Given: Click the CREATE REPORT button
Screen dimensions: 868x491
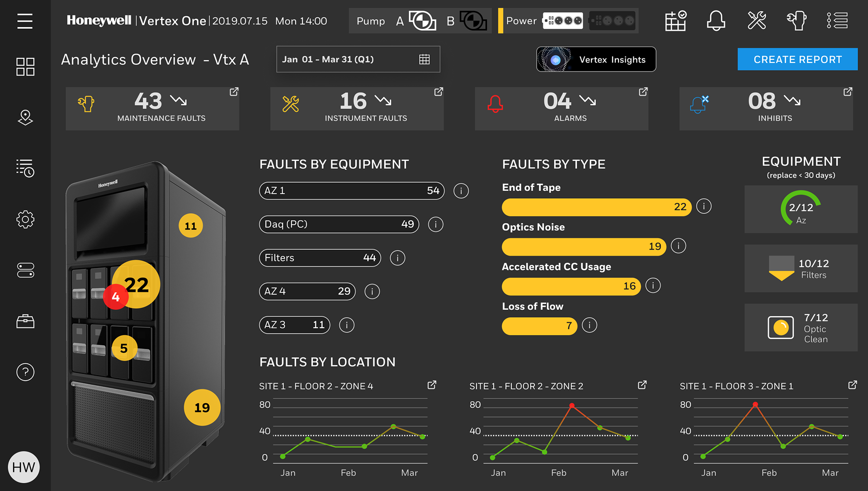Looking at the screenshot, I should click(x=797, y=59).
